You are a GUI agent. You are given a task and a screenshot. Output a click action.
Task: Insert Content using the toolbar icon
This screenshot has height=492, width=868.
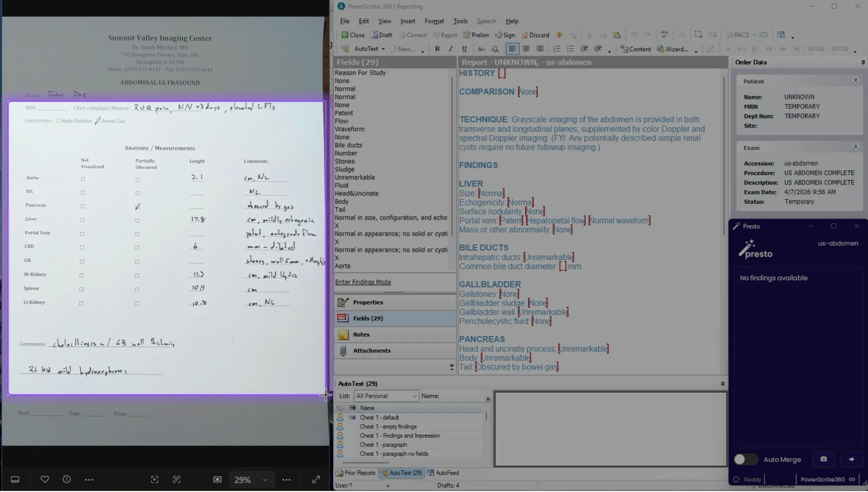pyautogui.click(x=635, y=49)
